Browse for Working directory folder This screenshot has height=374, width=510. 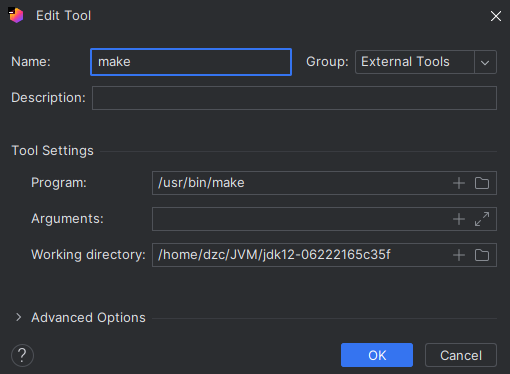coord(482,255)
